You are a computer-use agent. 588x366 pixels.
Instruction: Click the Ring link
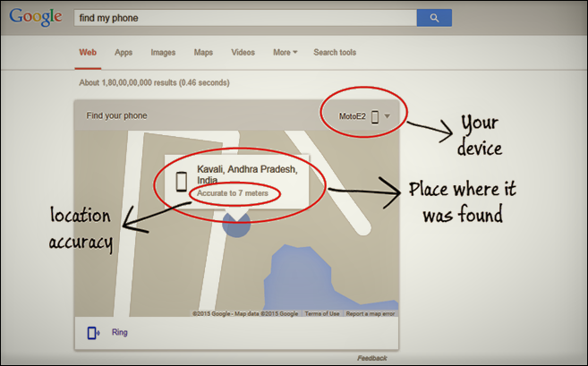click(x=120, y=332)
